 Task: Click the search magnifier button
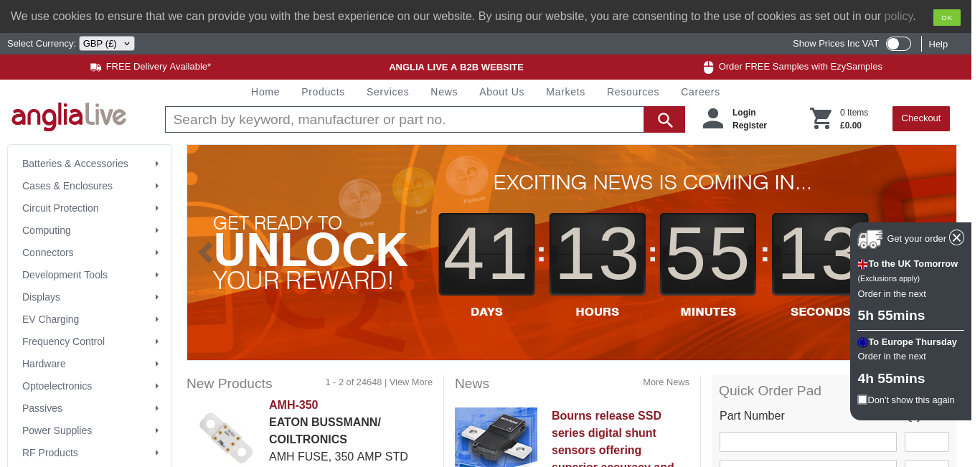[664, 120]
